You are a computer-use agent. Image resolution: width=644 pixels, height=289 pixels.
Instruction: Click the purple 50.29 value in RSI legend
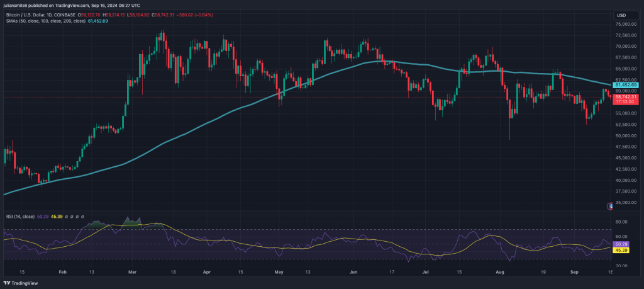point(43,216)
